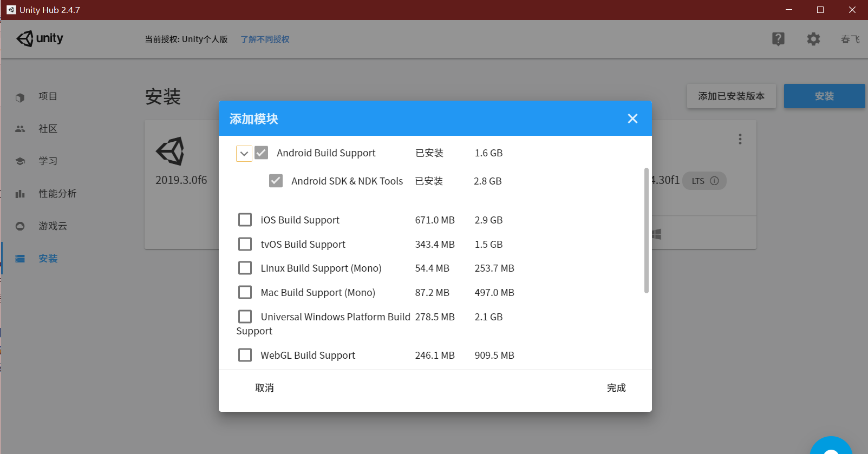Viewport: 868px width, 454px height.
Task: Click the 安装 page heading
Action: pos(163,97)
